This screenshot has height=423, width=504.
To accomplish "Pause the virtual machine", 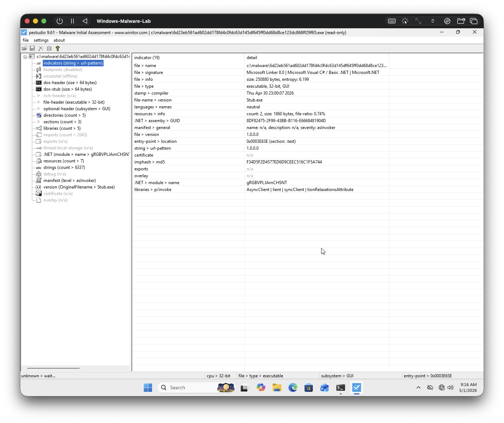I will (72, 21).
